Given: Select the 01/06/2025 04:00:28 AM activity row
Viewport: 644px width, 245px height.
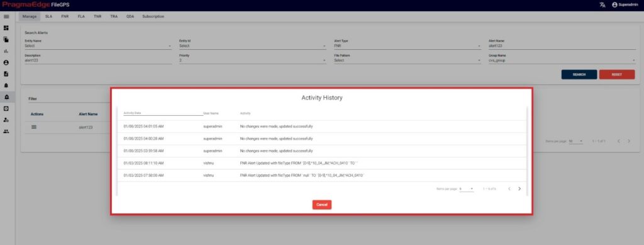Looking at the screenshot, I should tap(321, 139).
